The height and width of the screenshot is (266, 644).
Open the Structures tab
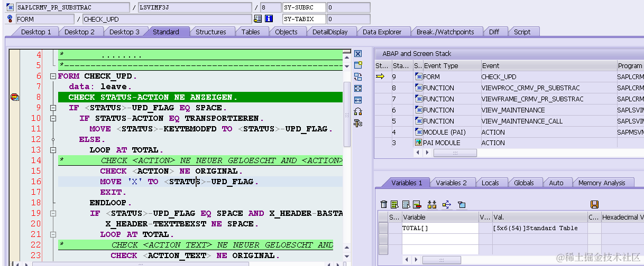point(210,32)
